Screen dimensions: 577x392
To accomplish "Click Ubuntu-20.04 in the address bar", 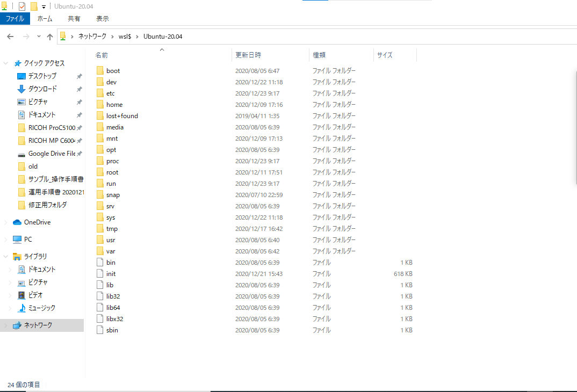I will click(x=163, y=37).
